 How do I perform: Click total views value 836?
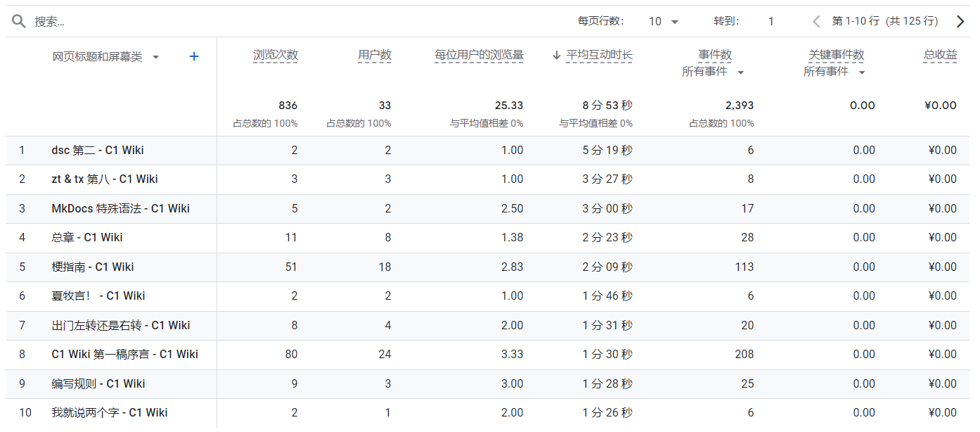click(x=288, y=106)
